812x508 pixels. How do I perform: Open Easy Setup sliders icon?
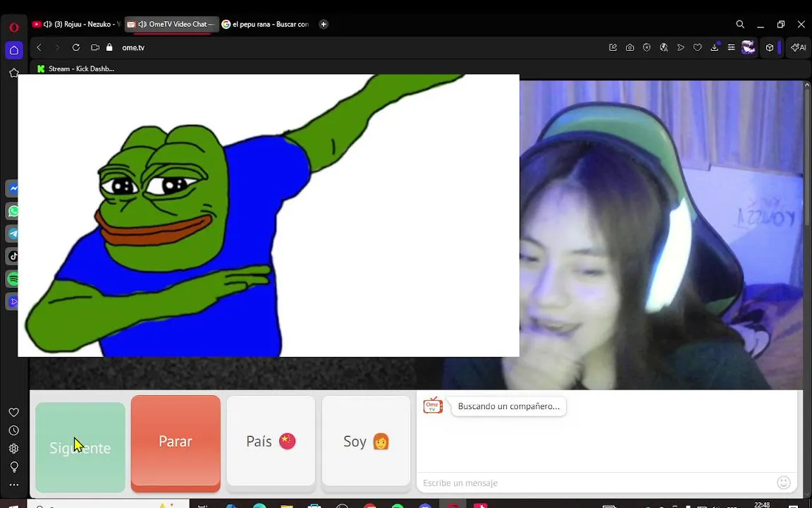(x=731, y=47)
